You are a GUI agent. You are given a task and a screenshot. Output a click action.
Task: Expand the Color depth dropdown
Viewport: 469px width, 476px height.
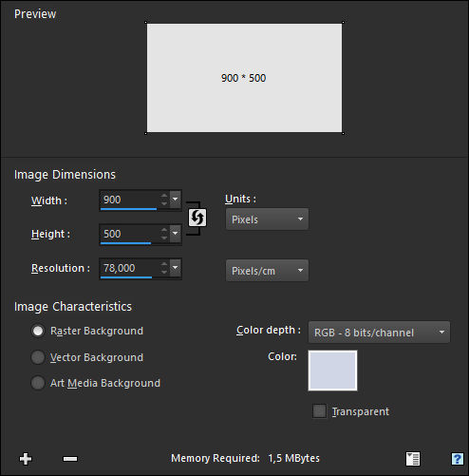379,333
